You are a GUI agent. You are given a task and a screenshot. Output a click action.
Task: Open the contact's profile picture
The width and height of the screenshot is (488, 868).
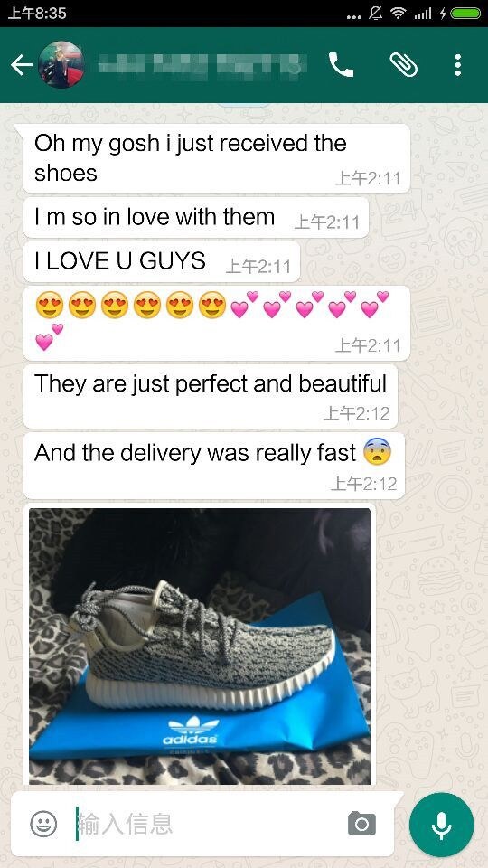[x=61, y=65]
